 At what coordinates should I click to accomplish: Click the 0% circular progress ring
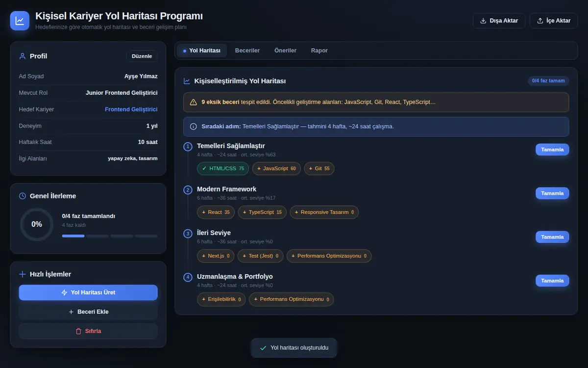pyautogui.click(x=37, y=224)
